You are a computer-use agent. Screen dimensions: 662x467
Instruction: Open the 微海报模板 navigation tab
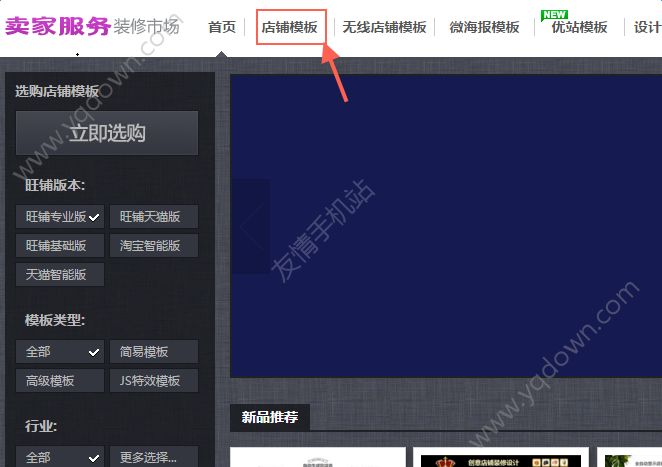(484, 27)
